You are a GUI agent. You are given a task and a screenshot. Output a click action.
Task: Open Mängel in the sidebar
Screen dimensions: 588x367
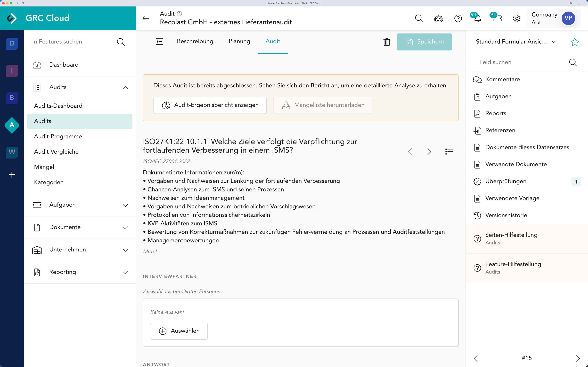44,167
